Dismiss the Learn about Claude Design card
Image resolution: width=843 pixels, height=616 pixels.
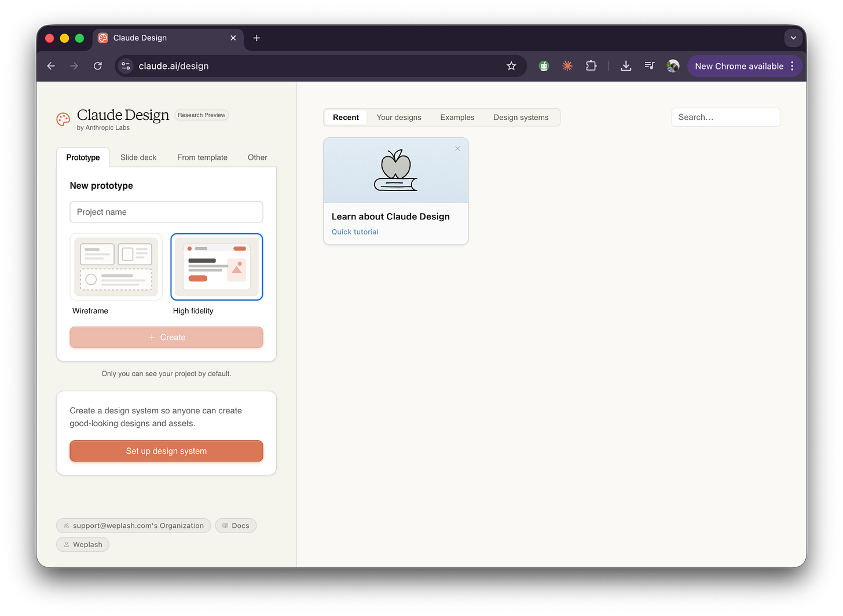click(x=457, y=149)
